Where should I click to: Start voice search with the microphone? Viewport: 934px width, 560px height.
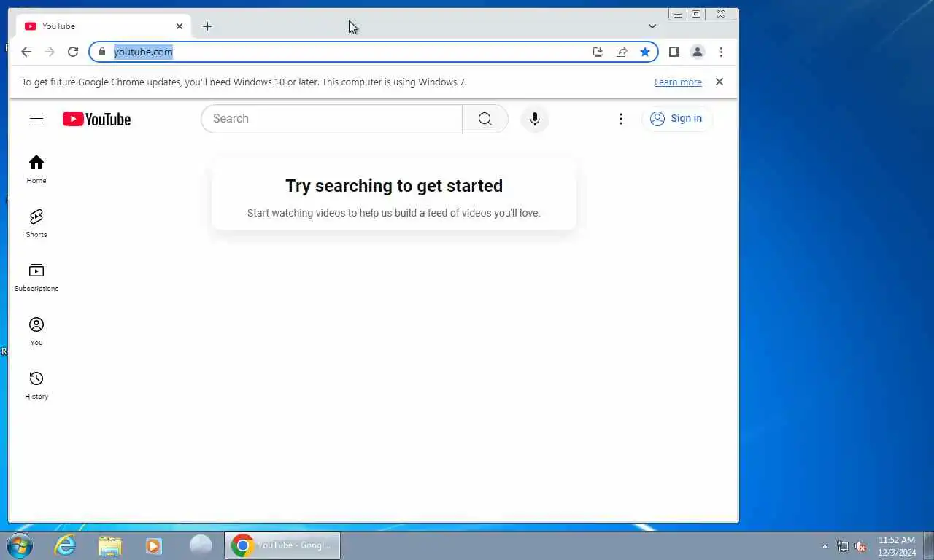(535, 119)
